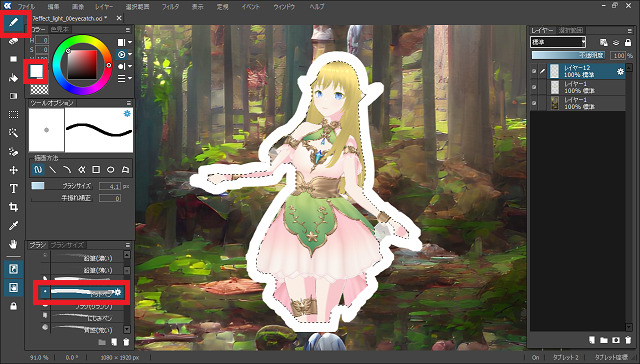The width and height of the screenshot is (640, 364).
Task: Pick the white foreground color swatch
Action: point(36,71)
